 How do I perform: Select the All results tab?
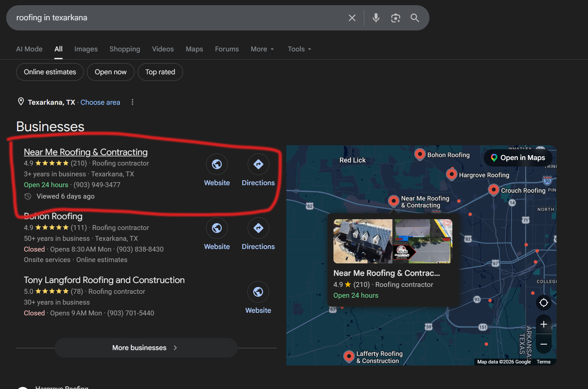59,49
